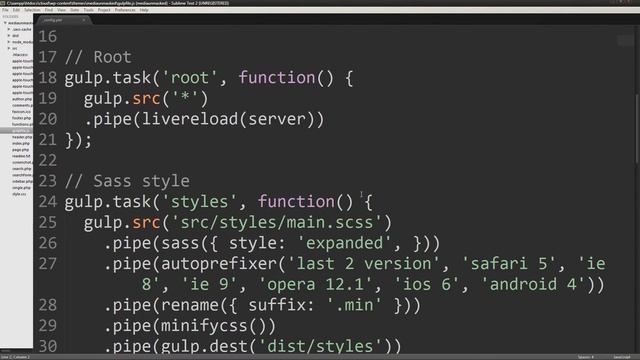Open screenshot.png in the sidebar
This screenshot has width=640, height=360.
(x=22, y=162)
